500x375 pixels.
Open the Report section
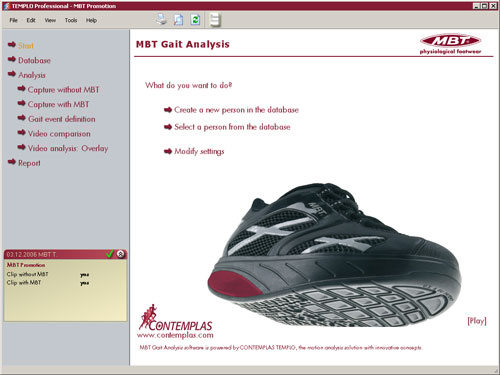[29, 163]
